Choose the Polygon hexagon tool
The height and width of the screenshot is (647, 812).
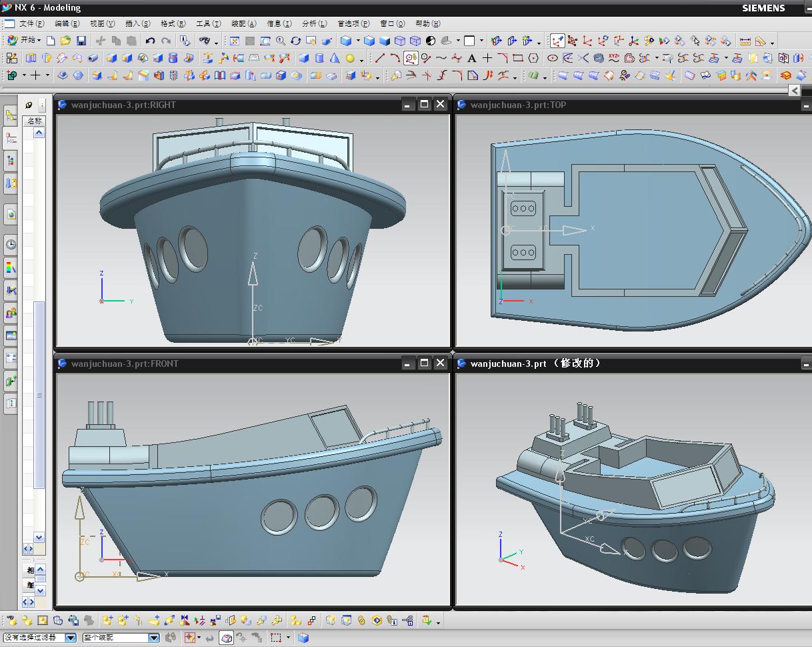[533, 58]
